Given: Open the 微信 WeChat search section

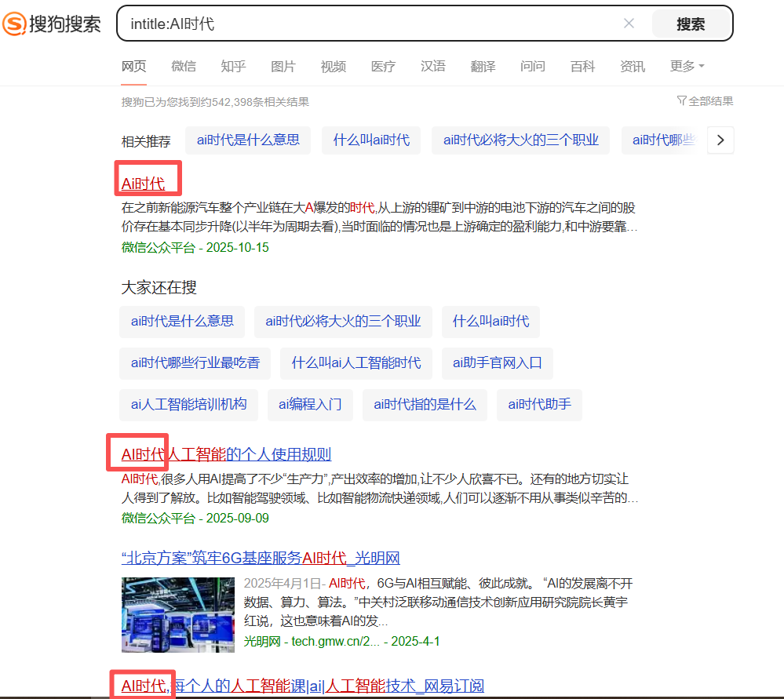Looking at the screenshot, I should [184, 67].
